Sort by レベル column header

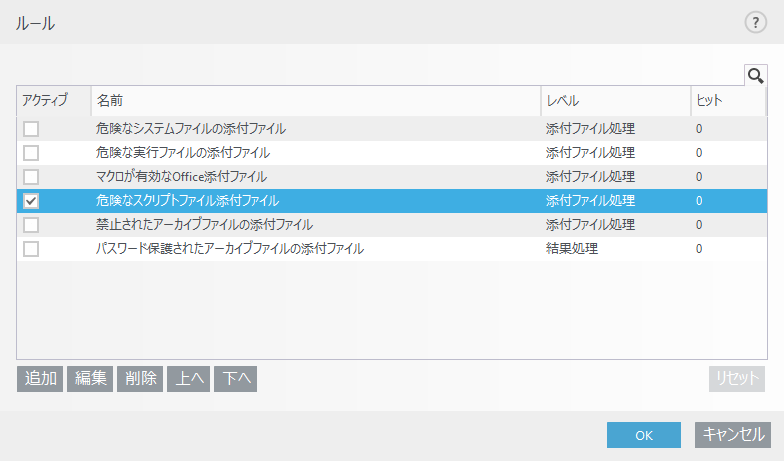tap(616, 100)
